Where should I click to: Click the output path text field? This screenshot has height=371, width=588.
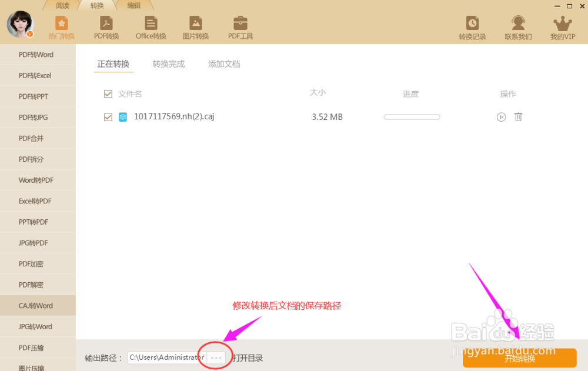(167, 357)
